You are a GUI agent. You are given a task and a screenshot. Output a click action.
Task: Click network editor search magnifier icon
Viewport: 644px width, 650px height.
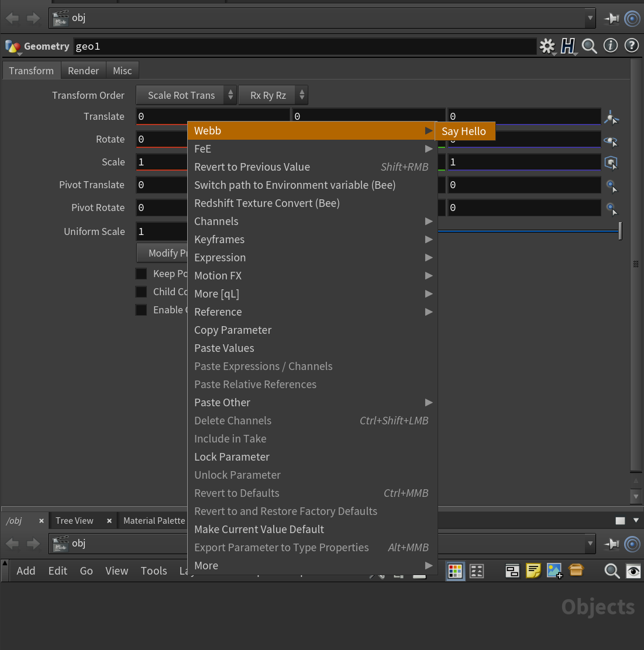pos(612,571)
